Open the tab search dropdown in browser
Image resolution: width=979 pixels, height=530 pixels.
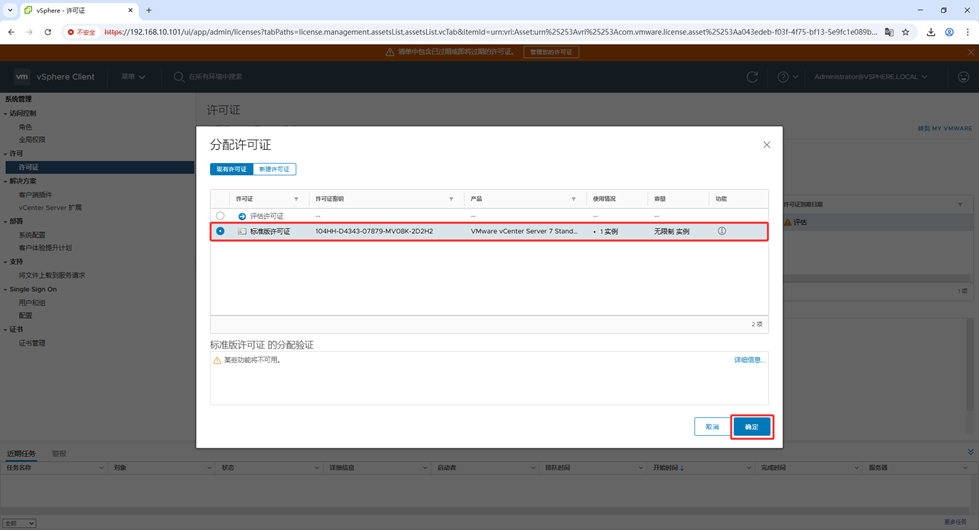point(10,10)
